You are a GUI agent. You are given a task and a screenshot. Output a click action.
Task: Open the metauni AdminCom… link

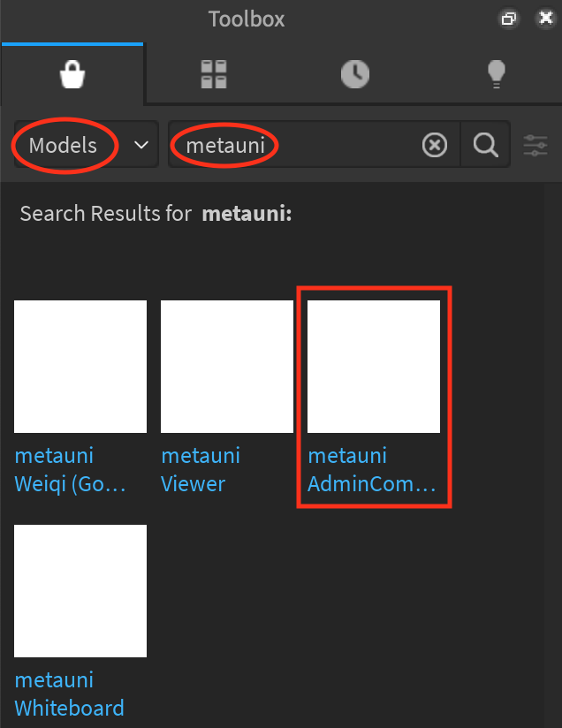tap(371, 470)
